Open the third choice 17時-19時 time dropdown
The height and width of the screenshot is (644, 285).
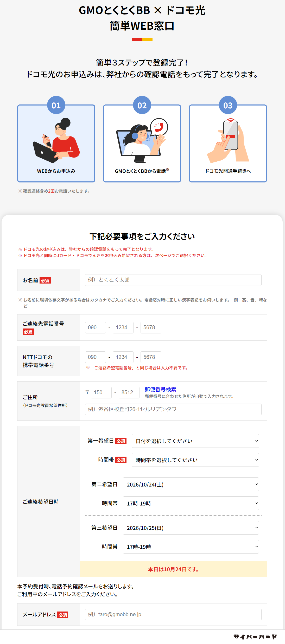(x=191, y=547)
